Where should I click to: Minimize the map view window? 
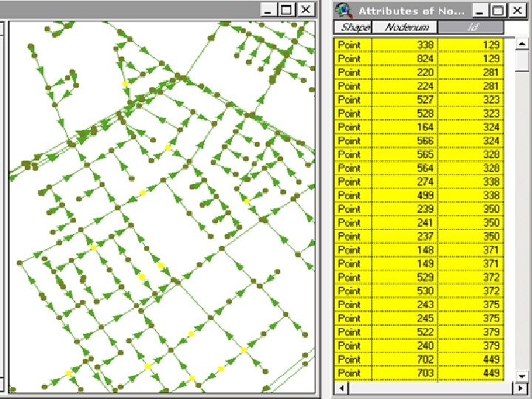[268, 10]
